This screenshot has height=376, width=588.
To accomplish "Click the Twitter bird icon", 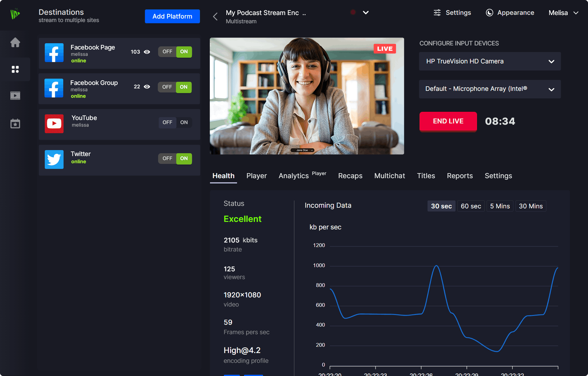I will point(54,159).
